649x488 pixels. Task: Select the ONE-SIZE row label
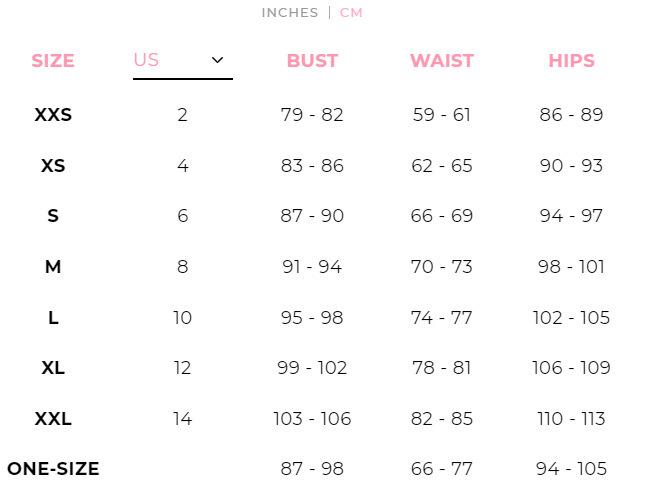pyautogui.click(x=53, y=469)
